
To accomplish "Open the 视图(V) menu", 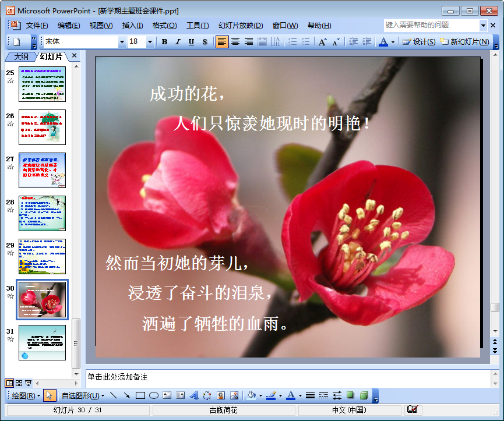I will pos(101,26).
